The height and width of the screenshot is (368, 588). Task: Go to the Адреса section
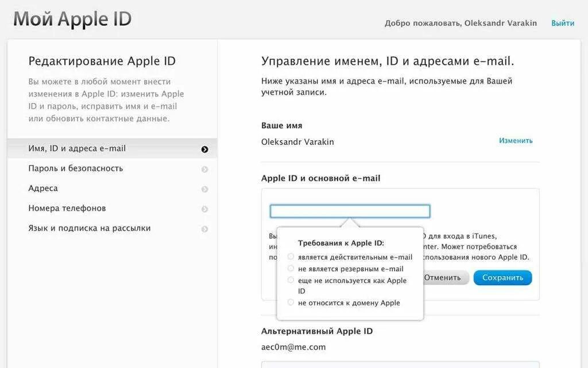click(112, 188)
